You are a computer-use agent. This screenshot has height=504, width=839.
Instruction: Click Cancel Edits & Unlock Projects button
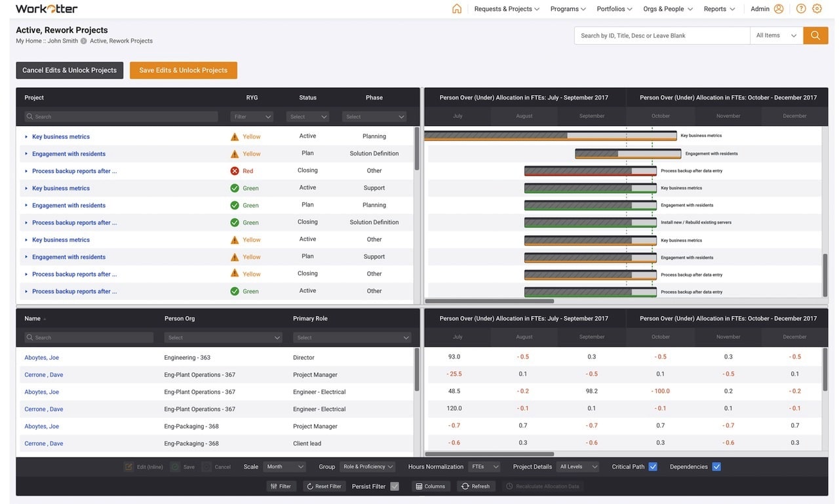69,70
